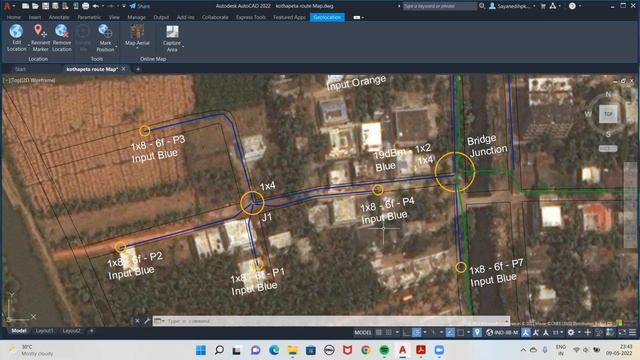Viewport: 640px width, 360px height.
Task: Click the Undo arrow icon
Action: tap(96, 6)
